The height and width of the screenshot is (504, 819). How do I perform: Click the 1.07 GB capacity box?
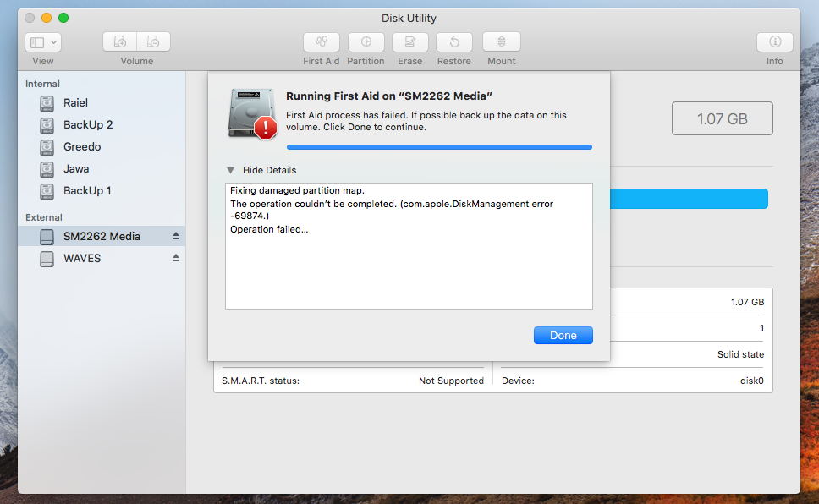723,118
